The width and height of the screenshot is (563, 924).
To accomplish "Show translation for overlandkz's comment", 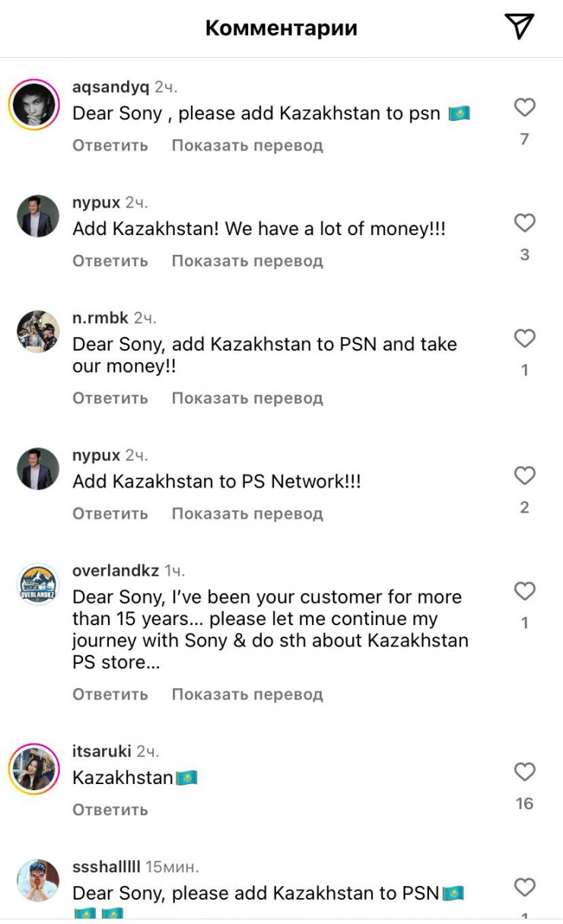I will click(x=247, y=694).
